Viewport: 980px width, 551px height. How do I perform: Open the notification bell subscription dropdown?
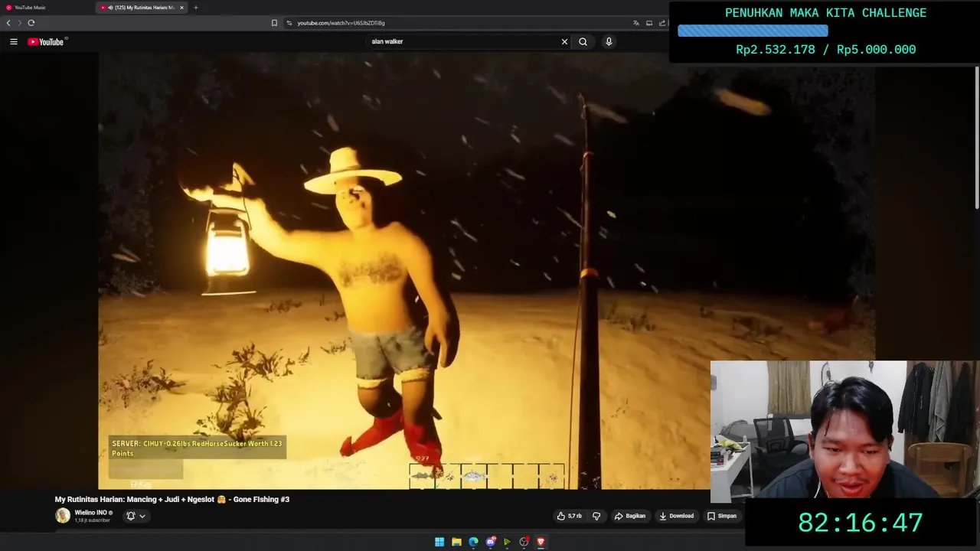pyautogui.click(x=135, y=516)
